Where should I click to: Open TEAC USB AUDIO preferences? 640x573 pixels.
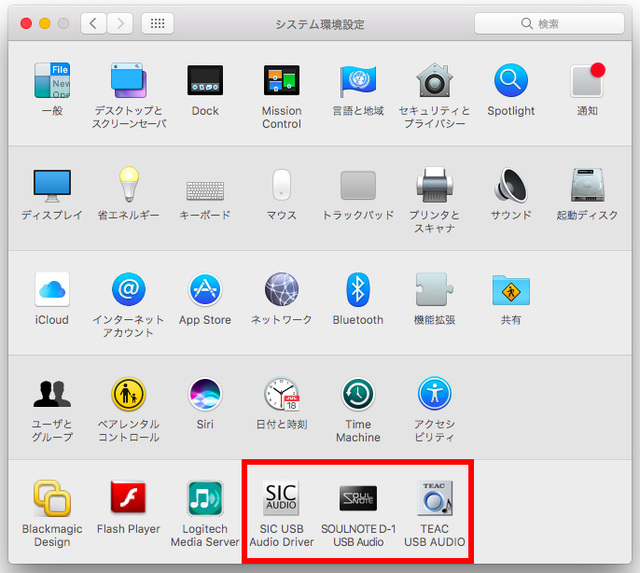tap(435, 499)
